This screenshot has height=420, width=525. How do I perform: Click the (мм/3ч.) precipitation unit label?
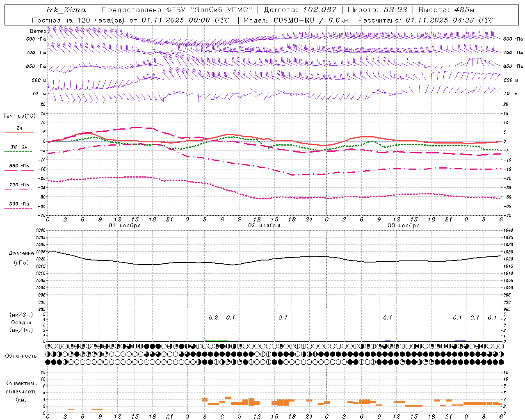click(x=21, y=315)
